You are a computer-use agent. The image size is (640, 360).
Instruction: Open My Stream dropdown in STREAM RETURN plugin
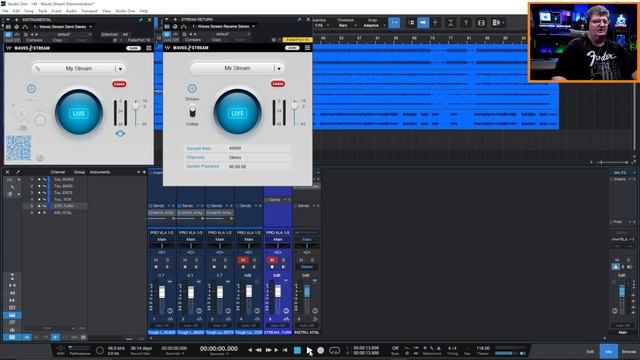[x=279, y=68]
